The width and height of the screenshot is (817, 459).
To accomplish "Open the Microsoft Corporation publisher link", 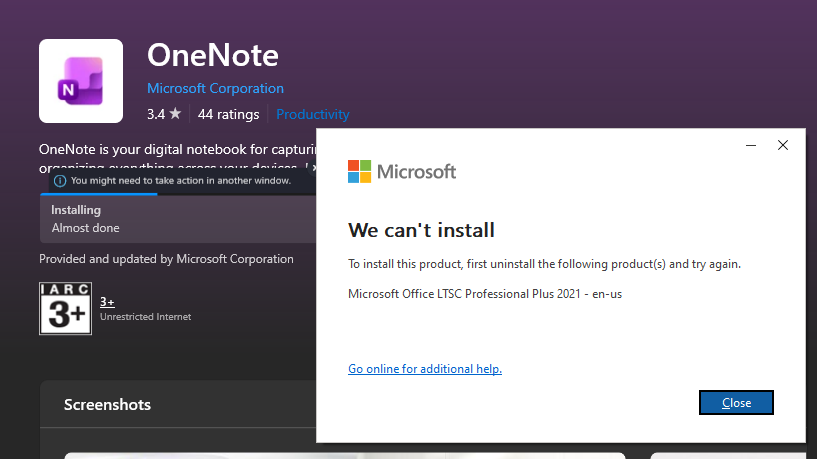I will [215, 88].
